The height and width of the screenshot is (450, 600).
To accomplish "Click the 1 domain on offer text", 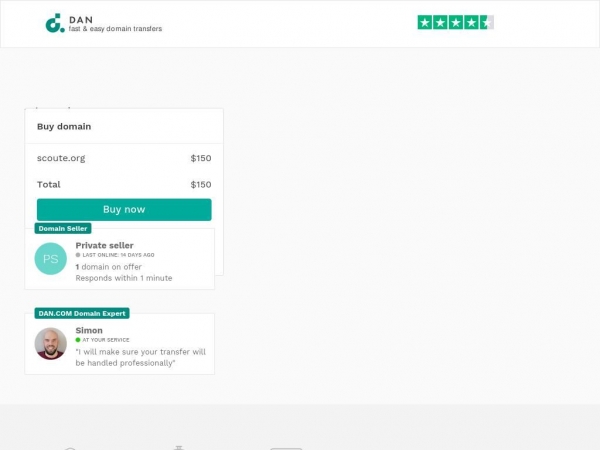I will [109, 267].
